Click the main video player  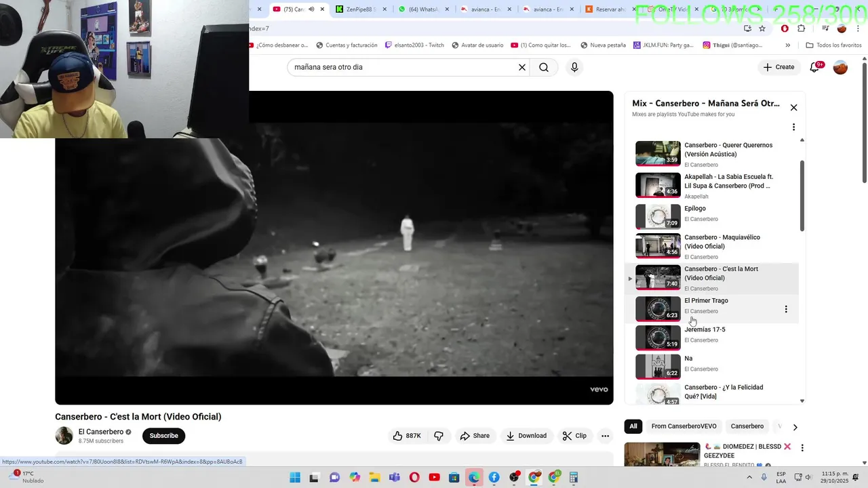coord(334,248)
